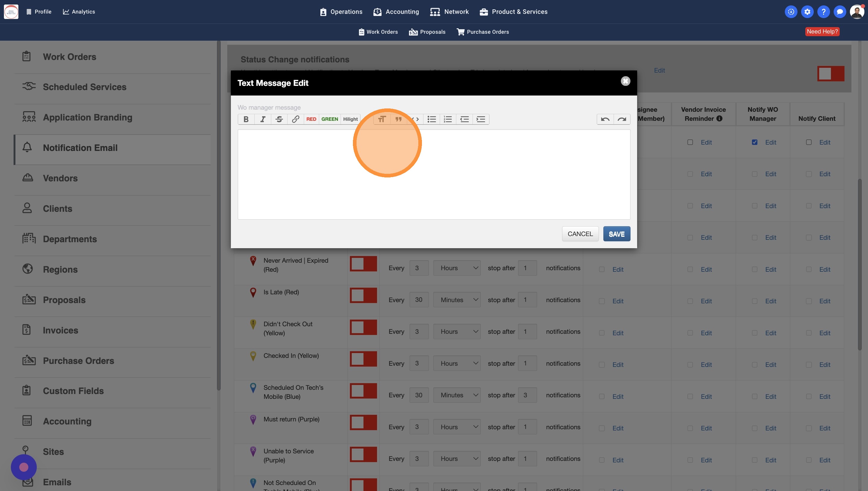Image resolution: width=868 pixels, height=491 pixels.
Task: Open Minutes dropdown for Is Late row
Action: point(457,300)
